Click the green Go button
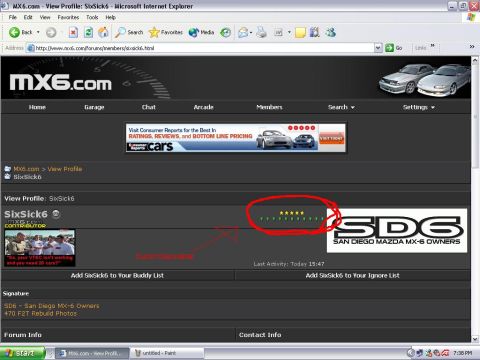This screenshot has height=360, width=480. (x=394, y=48)
